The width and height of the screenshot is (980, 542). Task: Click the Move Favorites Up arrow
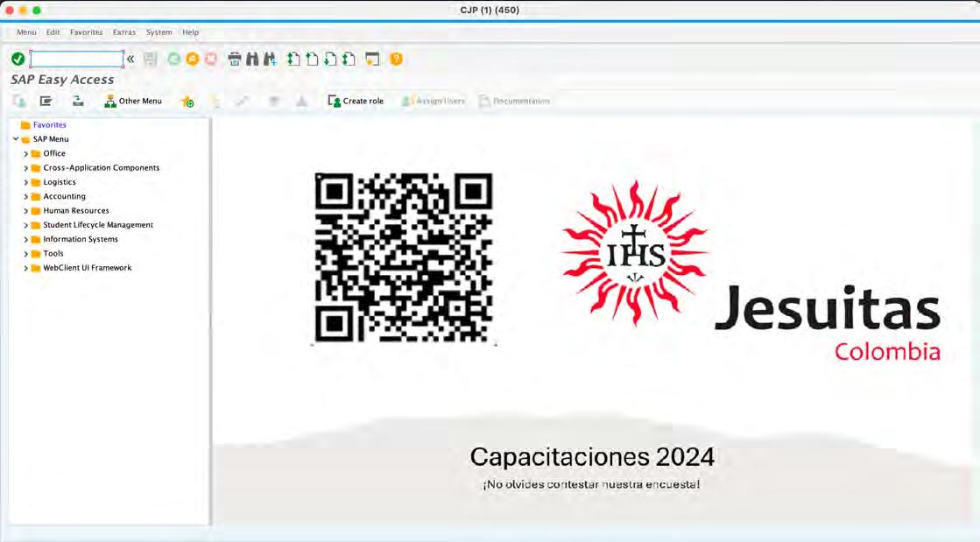pyautogui.click(x=301, y=102)
